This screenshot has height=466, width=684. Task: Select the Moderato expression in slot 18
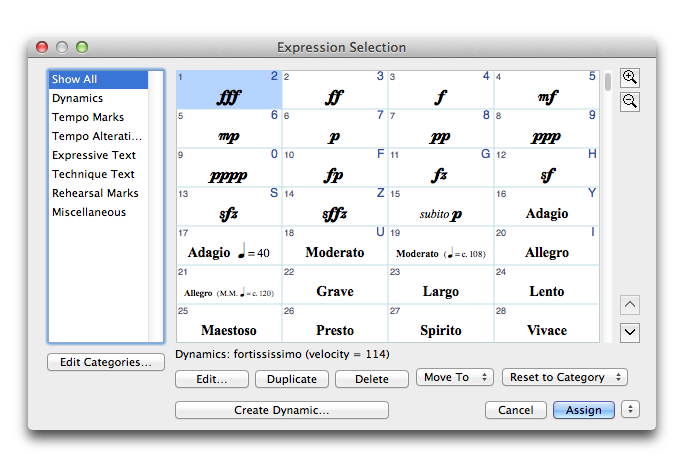[335, 246]
